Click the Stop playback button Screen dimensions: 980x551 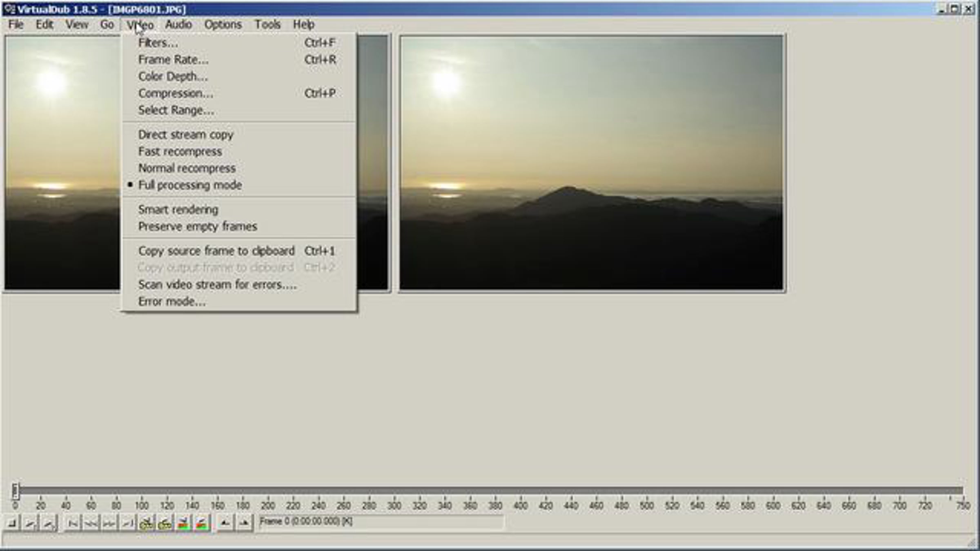(x=12, y=523)
